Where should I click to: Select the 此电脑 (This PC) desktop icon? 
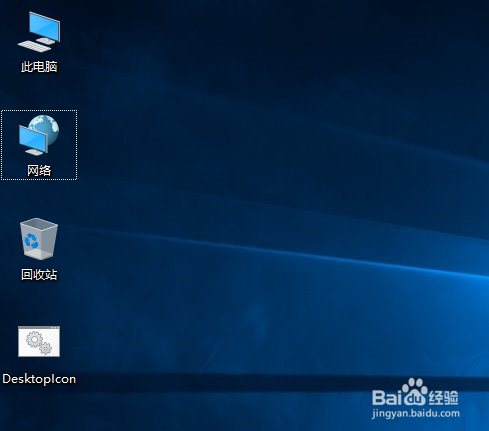(x=39, y=32)
